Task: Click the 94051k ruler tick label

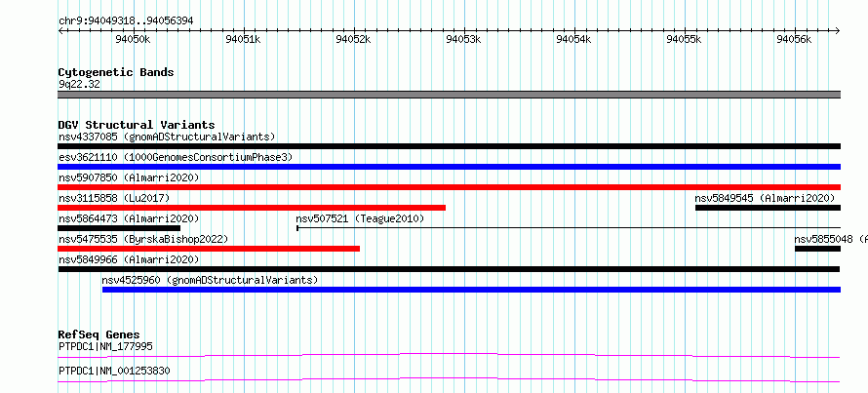Action: point(243,39)
